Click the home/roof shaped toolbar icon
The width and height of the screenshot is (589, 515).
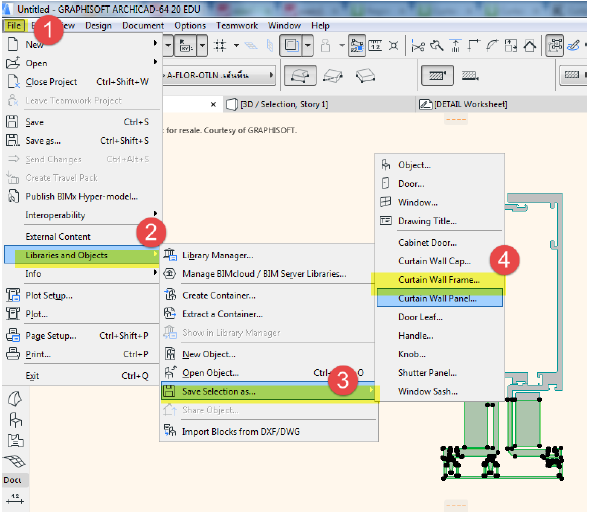[530, 46]
